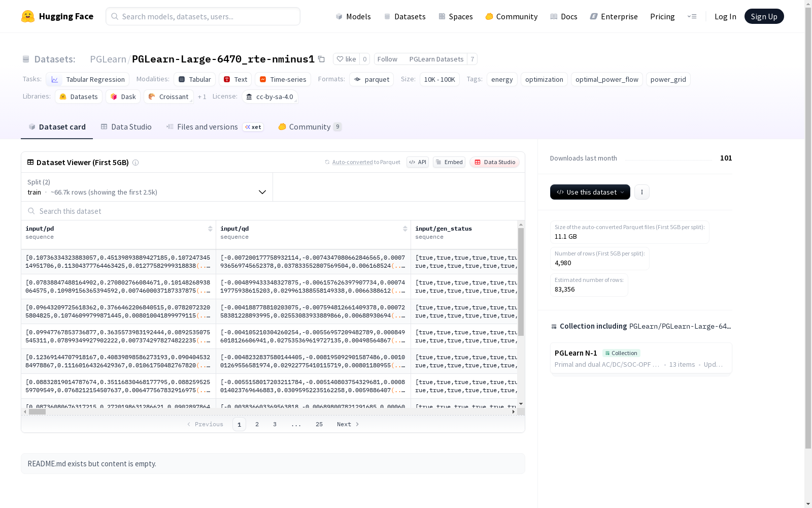The image size is (812, 508).
Task: Click the heart like button
Action: (x=347, y=59)
